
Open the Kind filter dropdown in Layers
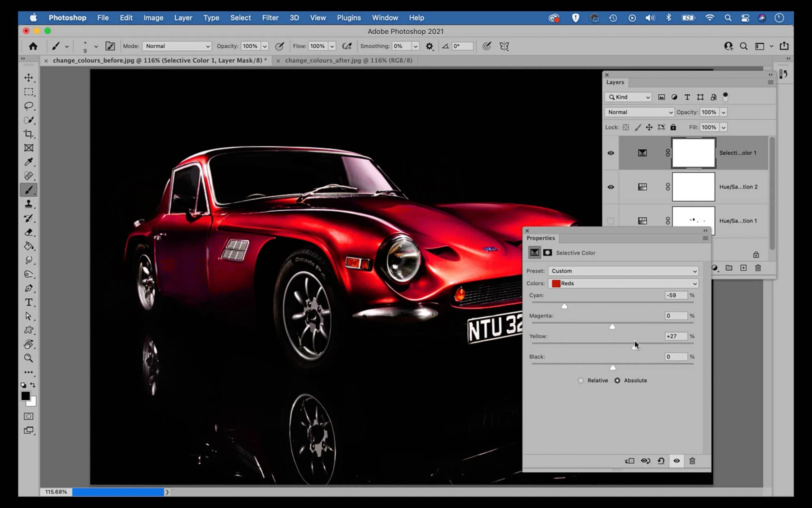click(x=628, y=97)
